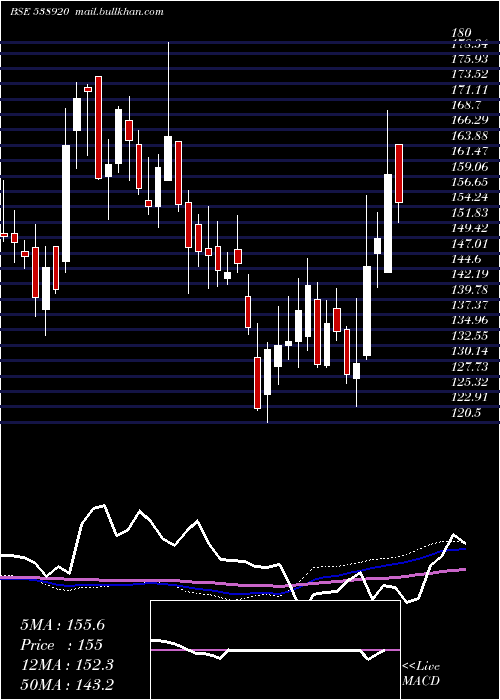Select the 161.47 price level label
500x700 pixels.
click(469, 151)
